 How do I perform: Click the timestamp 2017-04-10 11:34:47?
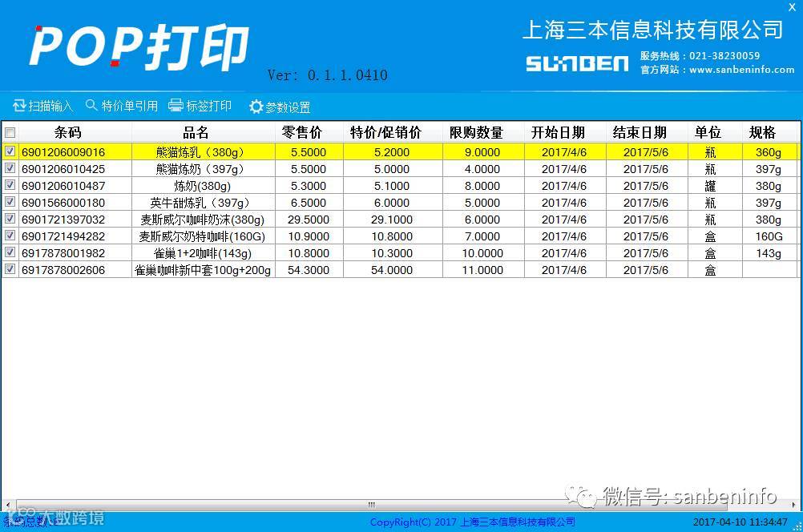(x=740, y=522)
